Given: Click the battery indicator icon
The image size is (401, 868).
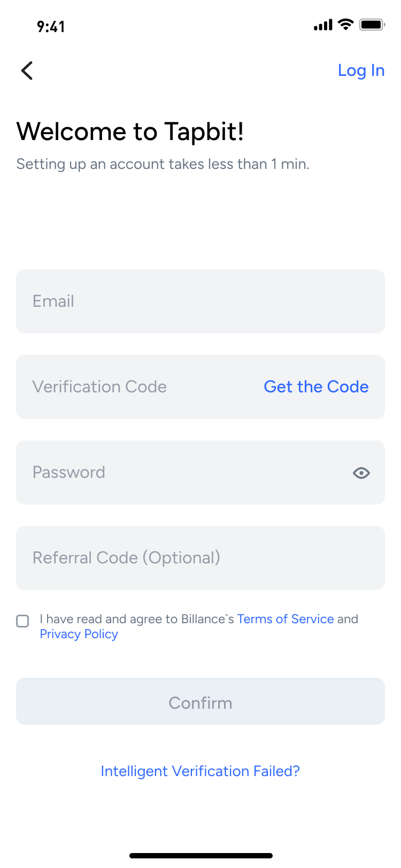Looking at the screenshot, I should pos(372,24).
